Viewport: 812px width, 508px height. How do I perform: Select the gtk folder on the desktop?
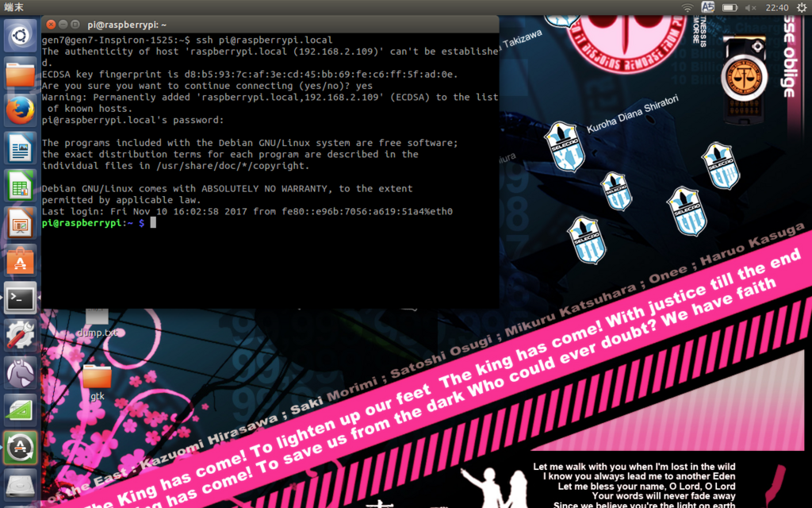coord(97,383)
